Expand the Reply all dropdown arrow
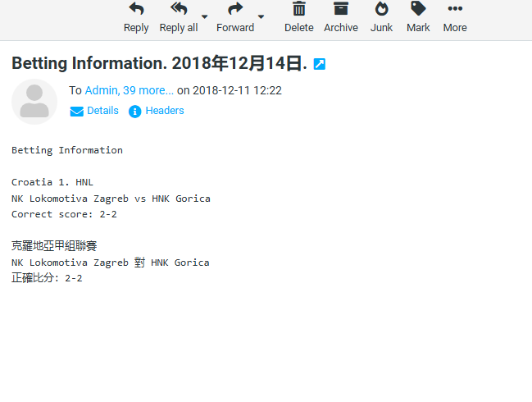The width and height of the screenshot is (532, 402). coord(205,16)
